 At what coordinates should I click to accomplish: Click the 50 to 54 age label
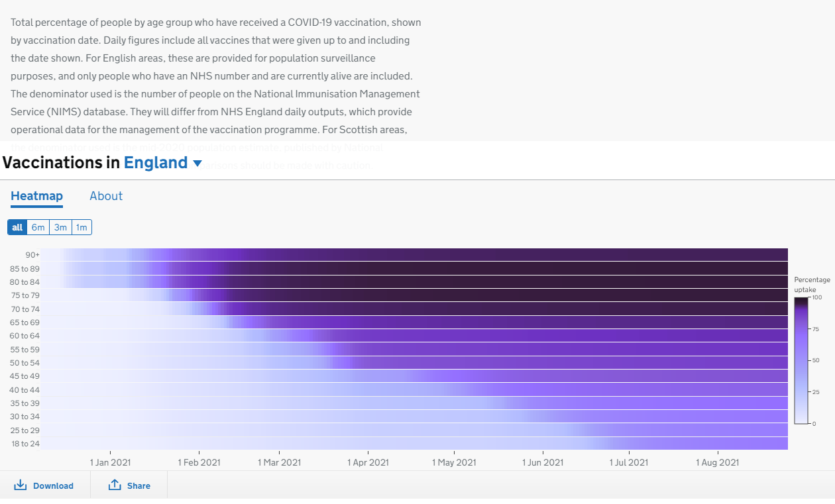tap(25, 363)
